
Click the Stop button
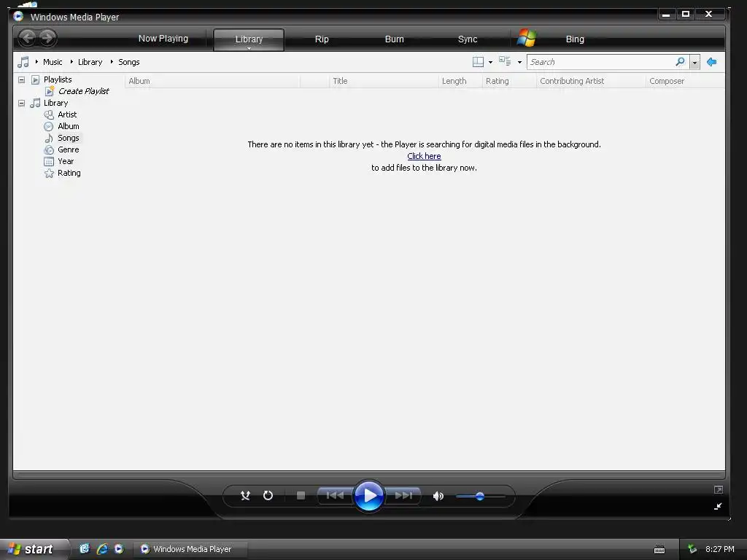pyautogui.click(x=301, y=496)
